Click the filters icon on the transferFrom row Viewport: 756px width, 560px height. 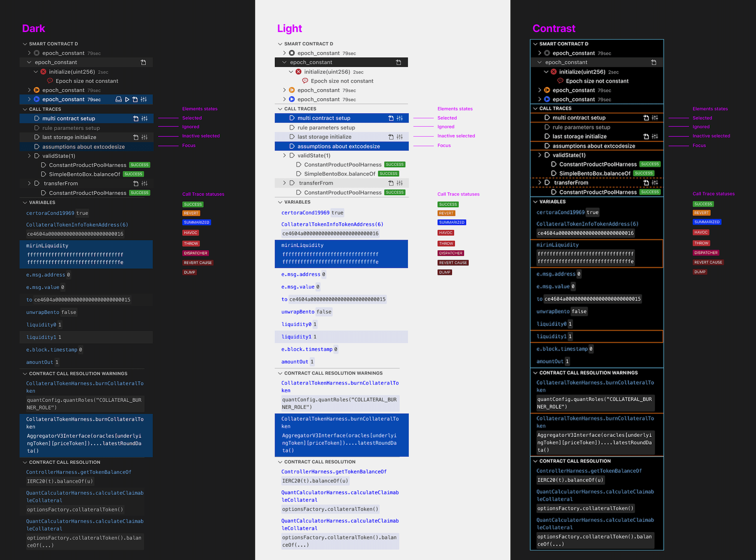144,183
